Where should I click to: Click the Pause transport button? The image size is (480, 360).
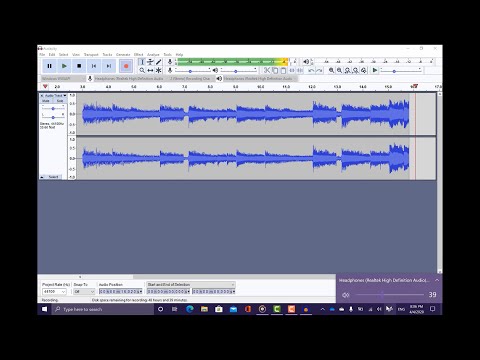tap(49, 66)
